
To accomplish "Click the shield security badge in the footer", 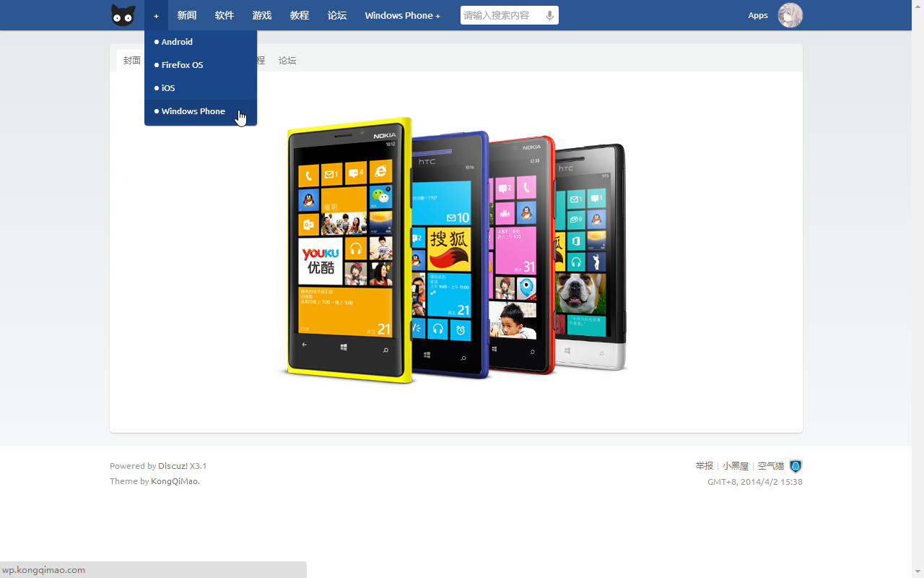I will pos(796,466).
